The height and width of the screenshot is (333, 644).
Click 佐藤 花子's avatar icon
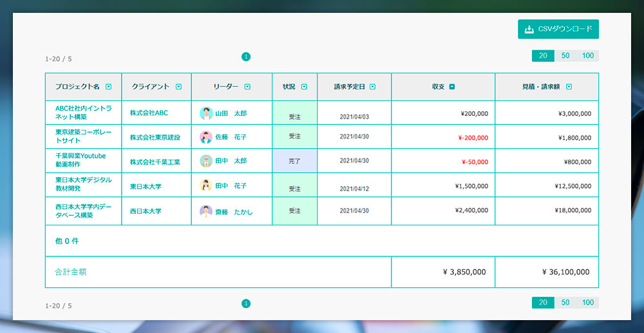click(x=206, y=137)
